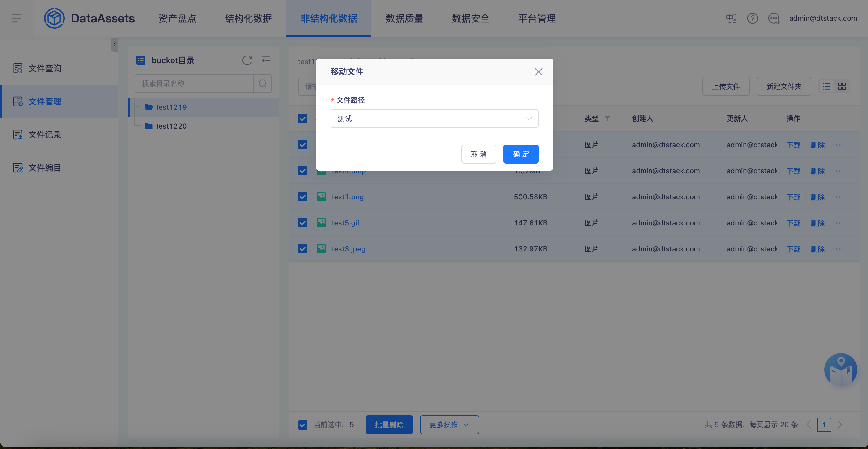Click the search magnifier in directory search
Image resolution: width=868 pixels, height=449 pixels.
click(x=263, y=83)
